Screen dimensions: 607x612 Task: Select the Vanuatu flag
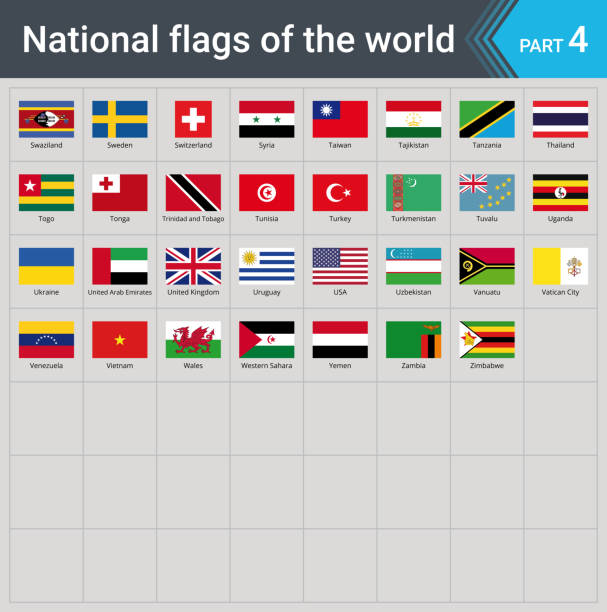pos(487,266)
